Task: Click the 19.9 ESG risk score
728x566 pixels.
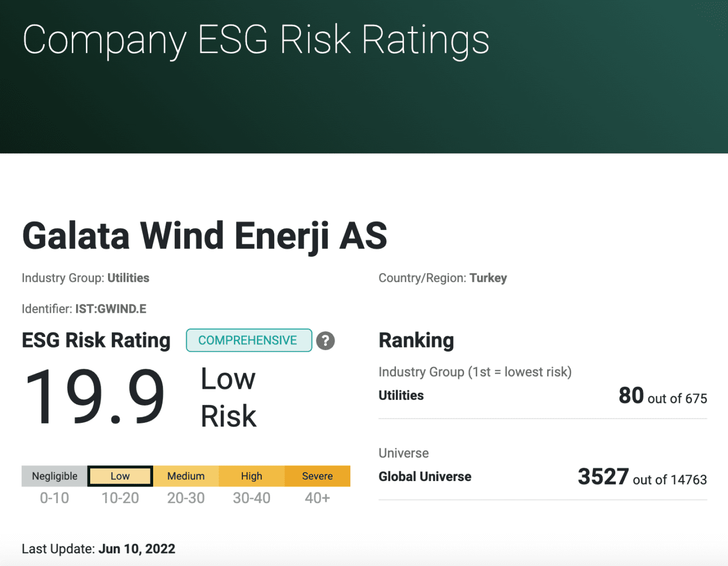Action: [x=94, y=397]
